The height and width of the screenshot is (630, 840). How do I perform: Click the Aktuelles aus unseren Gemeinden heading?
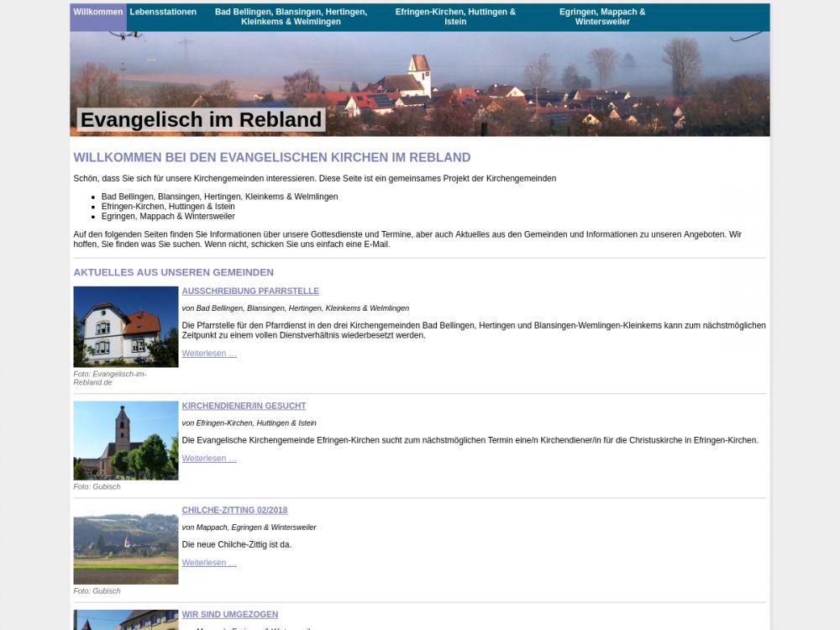click(x=173, y=272)
